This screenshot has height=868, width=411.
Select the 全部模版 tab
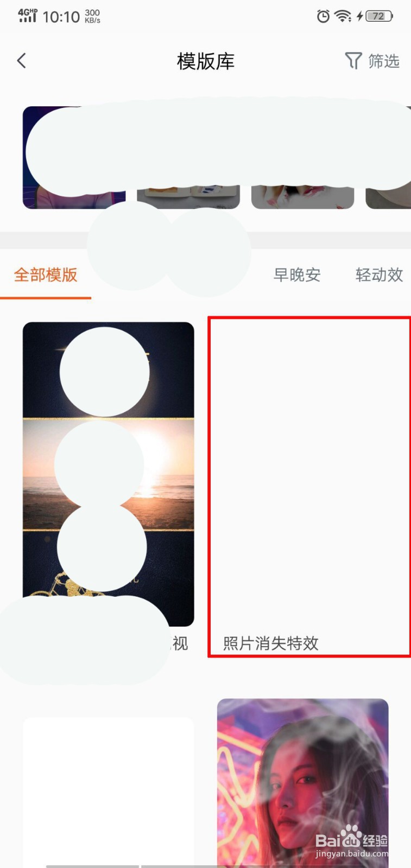tap(46, 275)
